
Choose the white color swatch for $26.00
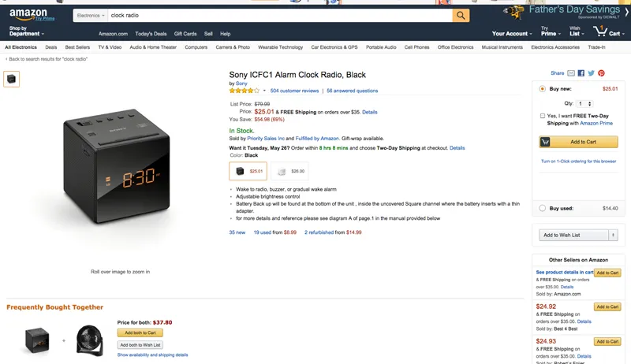(289, 171)
